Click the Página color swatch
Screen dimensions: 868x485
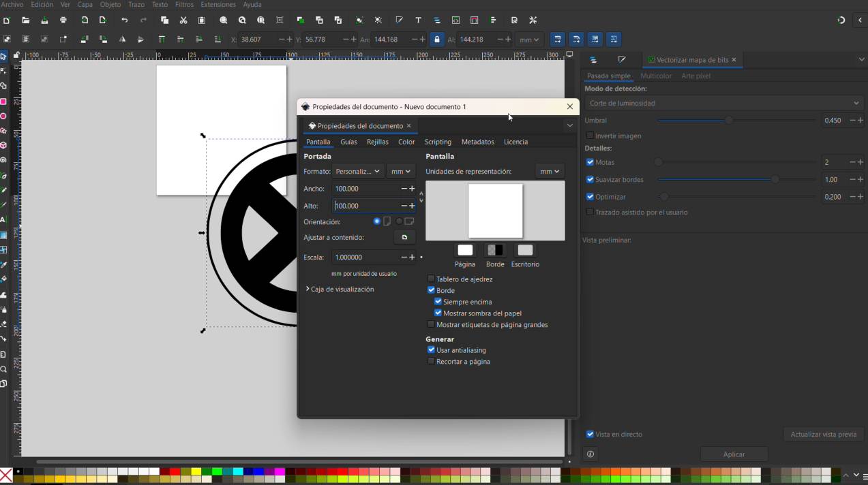click(x=465, y=250)
